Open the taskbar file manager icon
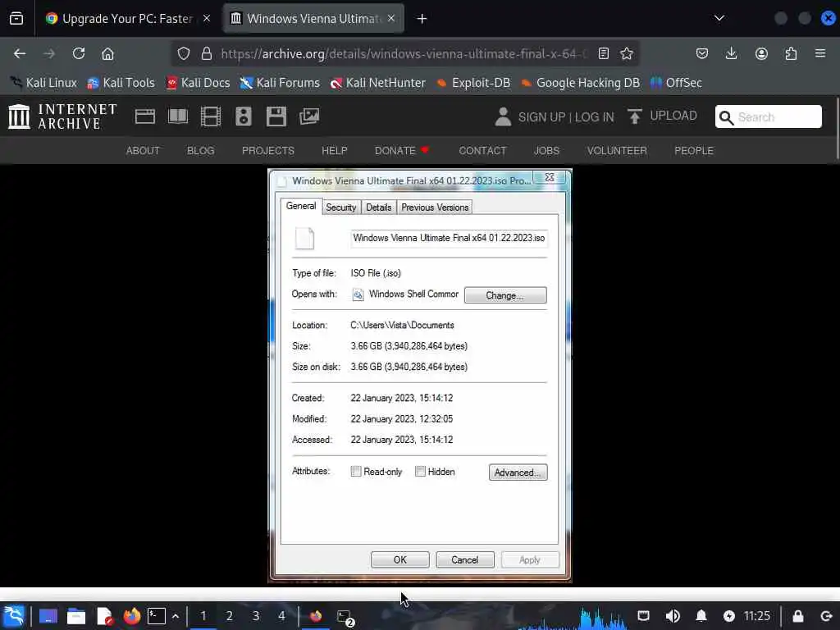840x630 pixels. [x=75, y=616]
